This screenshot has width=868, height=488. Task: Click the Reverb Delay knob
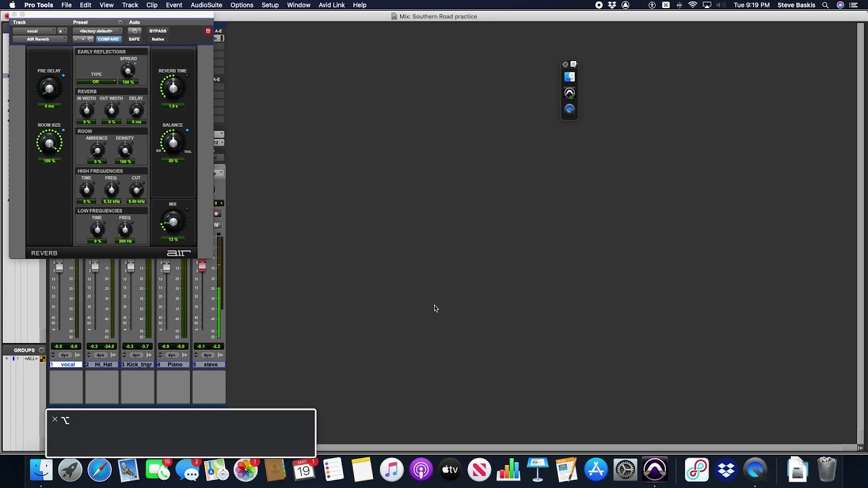click(x=136, y=110)
